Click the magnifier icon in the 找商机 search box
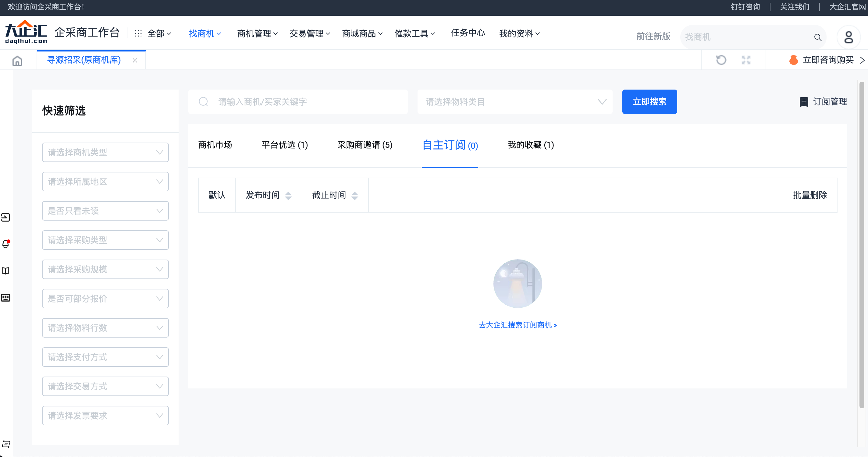Viewport: 868px width, 457px height. tap(818, 37)
